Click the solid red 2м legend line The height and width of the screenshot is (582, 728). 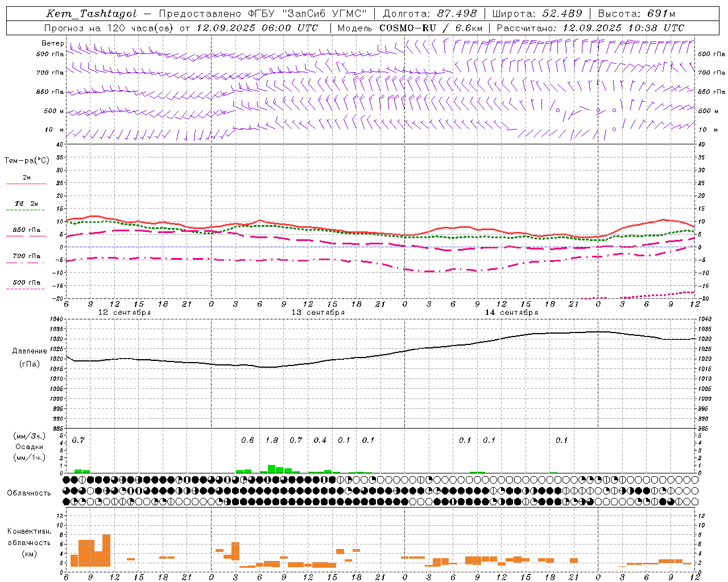26,184
